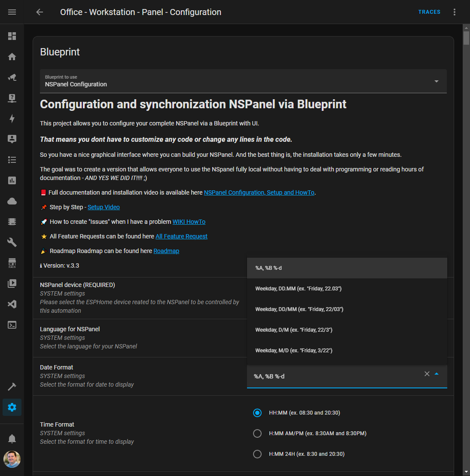Click the Terminal icon in the sidebar

point(12,325)
